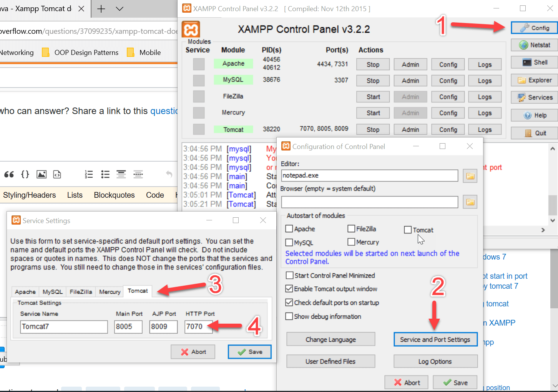Open the Blockquotes formatting help tab

(114, 195)
